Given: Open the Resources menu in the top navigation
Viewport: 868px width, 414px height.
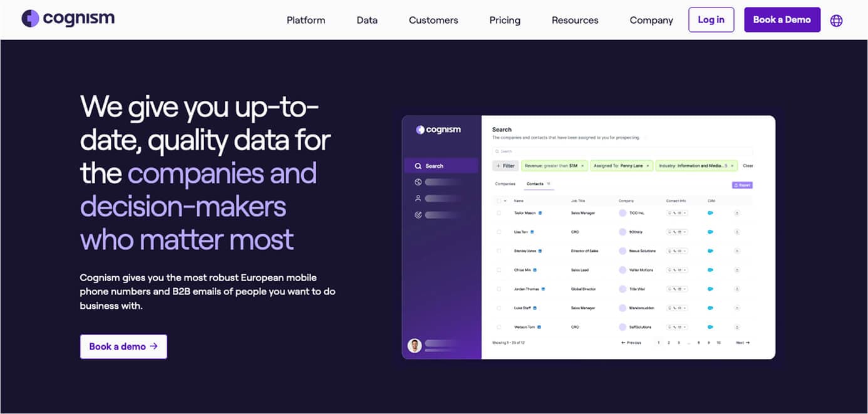Looking at the screenshot, I should tap(574, 19).
